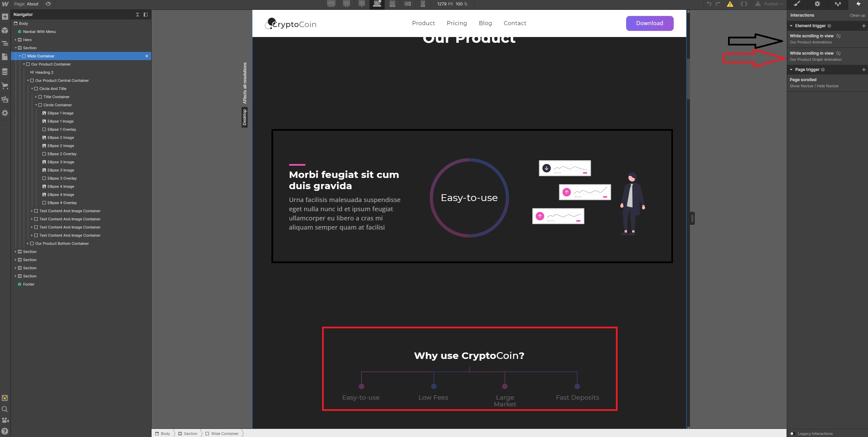Viewport: 868px width, 437px height.
Task: Open Our Product Animations interaction
Action: click(x=827, y=39)
